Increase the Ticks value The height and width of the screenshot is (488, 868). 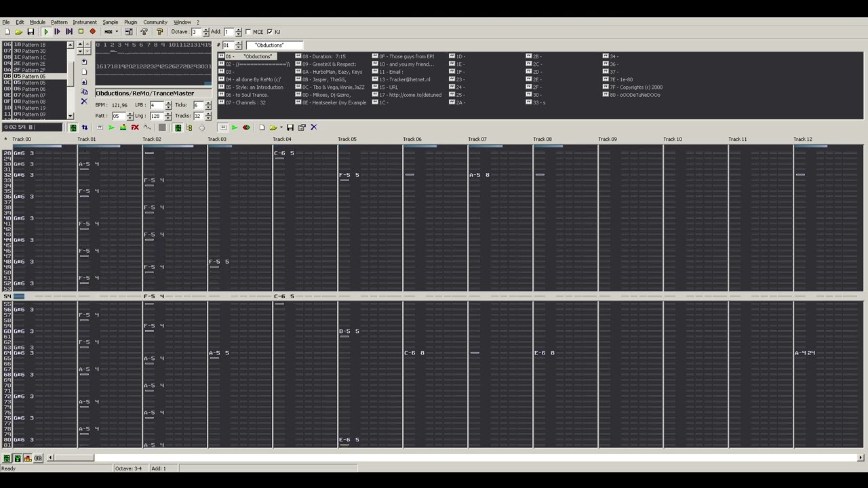tap(208, 103)
